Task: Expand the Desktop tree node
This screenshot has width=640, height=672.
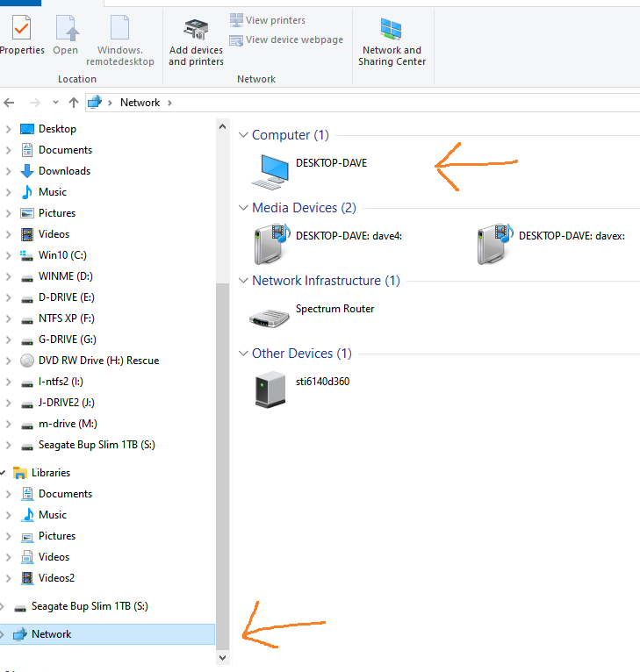Action: pyautogui.click(x=8, y=129)
